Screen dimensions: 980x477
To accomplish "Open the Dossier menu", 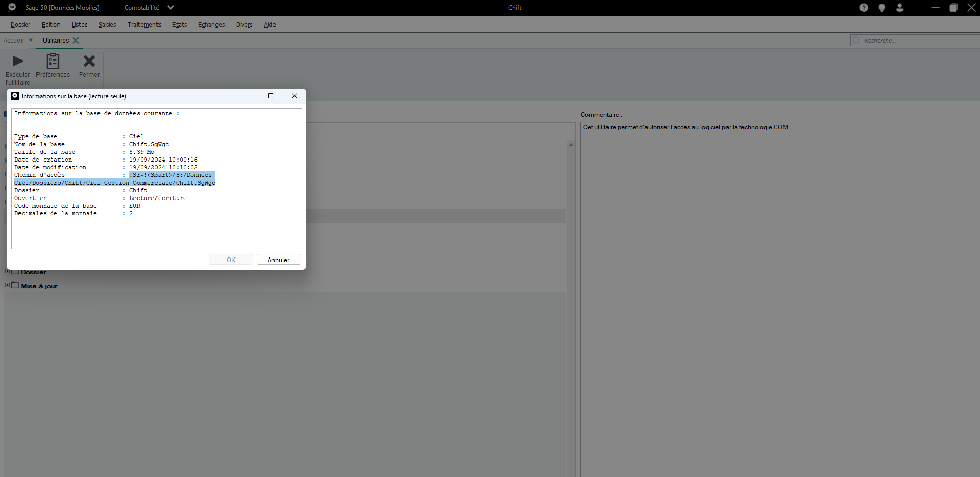I will click(x=21, y=25).
